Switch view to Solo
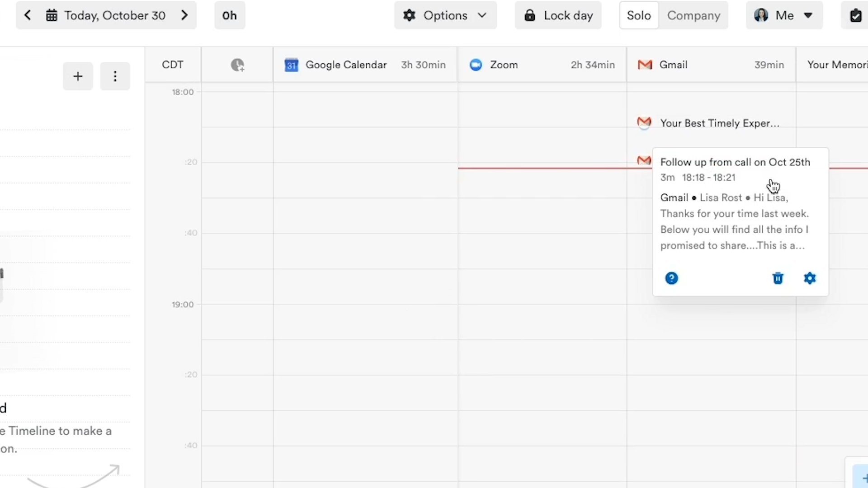Viewport: 868px width, 488px height. coord(638,15)
